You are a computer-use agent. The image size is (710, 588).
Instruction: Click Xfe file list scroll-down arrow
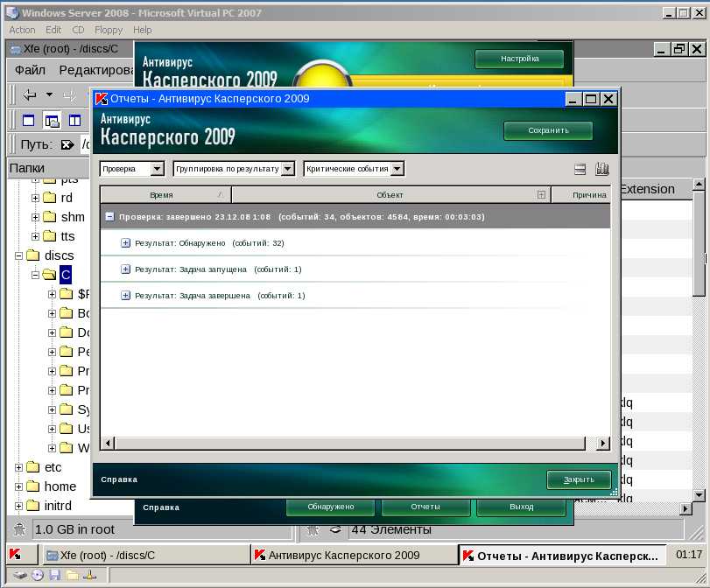coord(699,495)
